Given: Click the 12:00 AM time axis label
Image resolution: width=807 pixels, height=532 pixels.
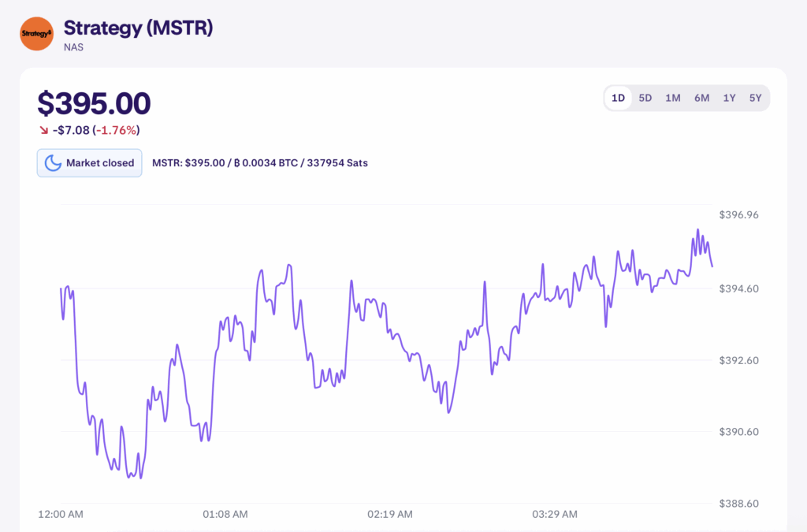Looking at the screenshot, I should 61,514.
